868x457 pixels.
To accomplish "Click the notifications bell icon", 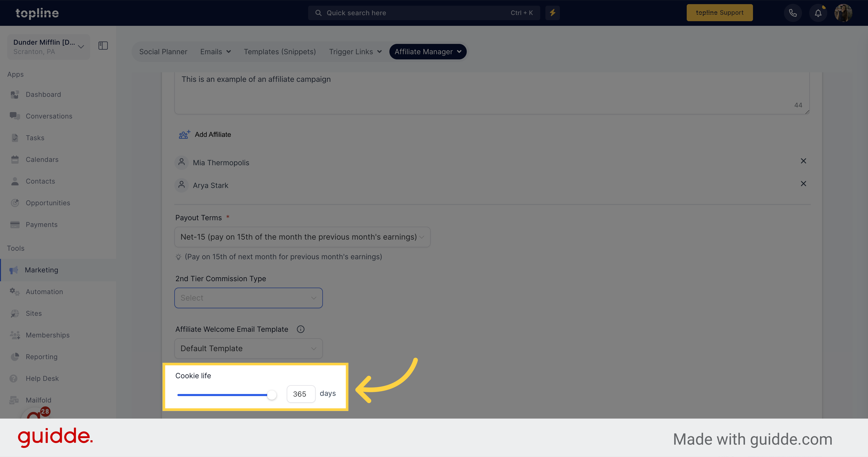I will coord(818,13).
